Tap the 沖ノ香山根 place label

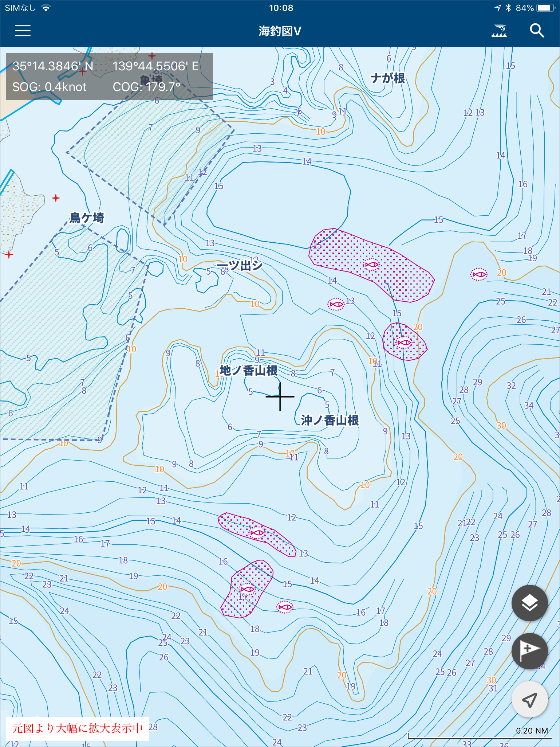(x=330, y=421)
